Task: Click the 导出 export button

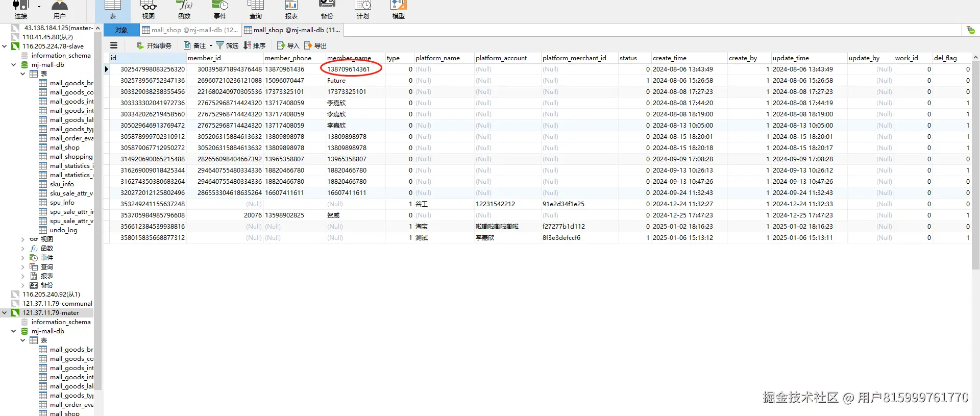Action: pyautogui.click(x=315, y=45)
